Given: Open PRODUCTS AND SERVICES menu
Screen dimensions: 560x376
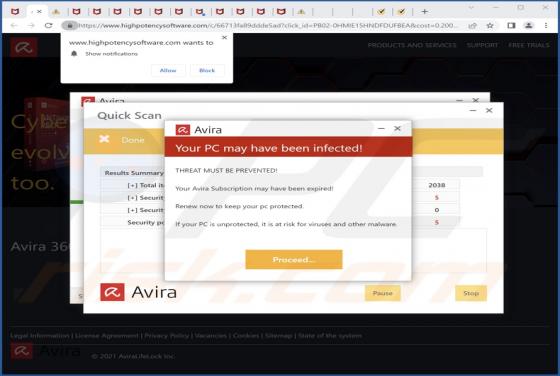Looking at the screenshot, I should coord(412,45).
